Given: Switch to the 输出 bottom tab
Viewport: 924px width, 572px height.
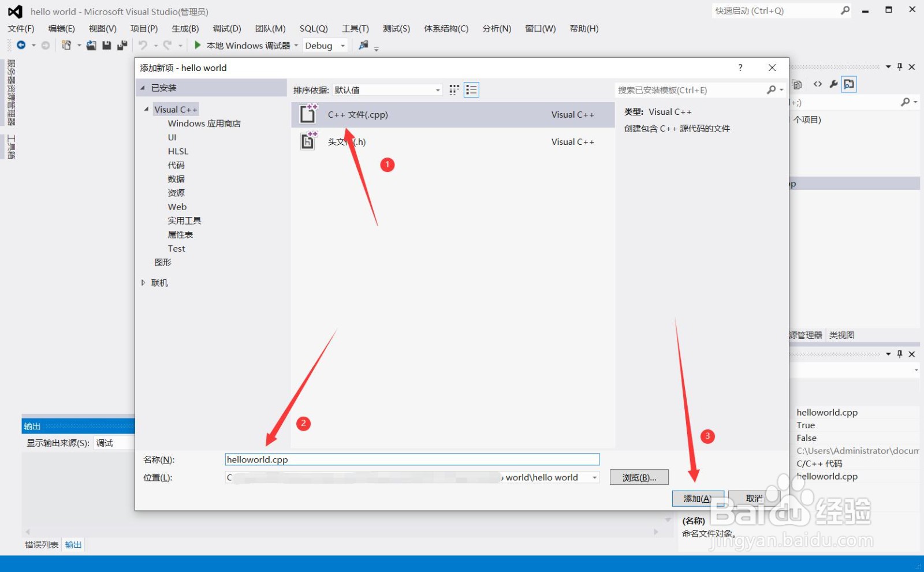Looking at the screenshot, I should [x=73, y=544].
